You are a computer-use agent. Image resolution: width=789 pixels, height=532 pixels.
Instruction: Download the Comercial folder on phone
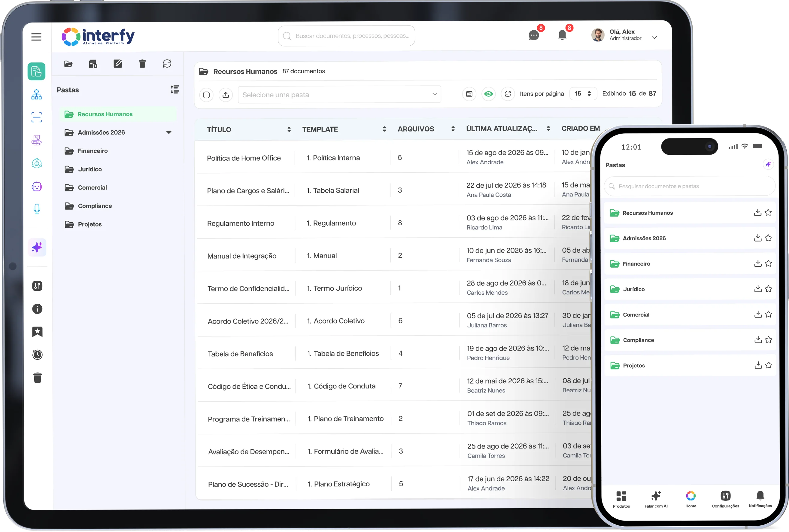[758, 314]
